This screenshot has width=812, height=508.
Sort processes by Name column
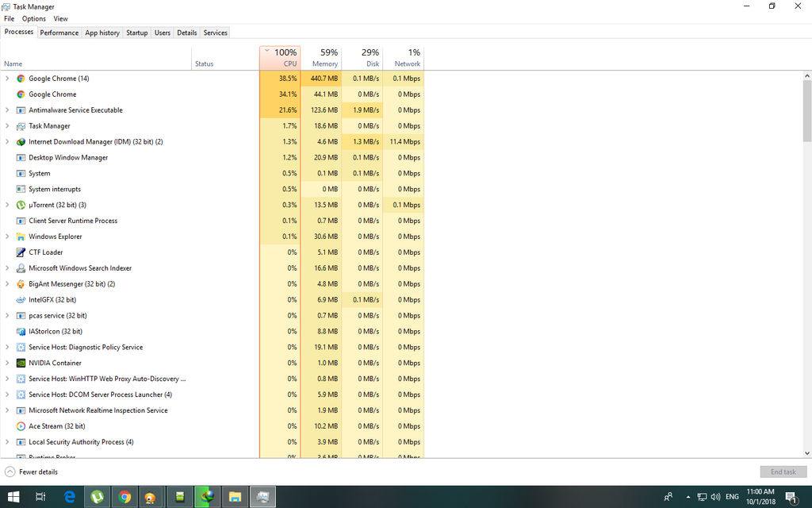coord(96,57)
